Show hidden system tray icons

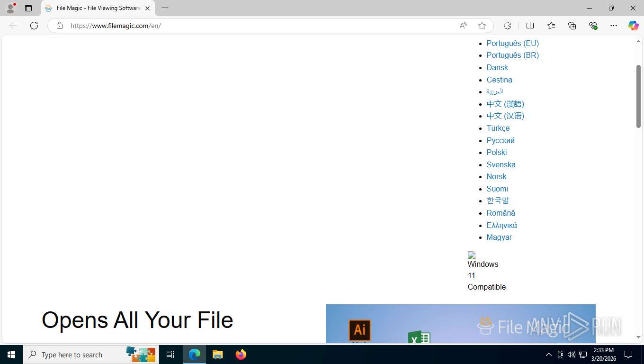pos(549,355)
